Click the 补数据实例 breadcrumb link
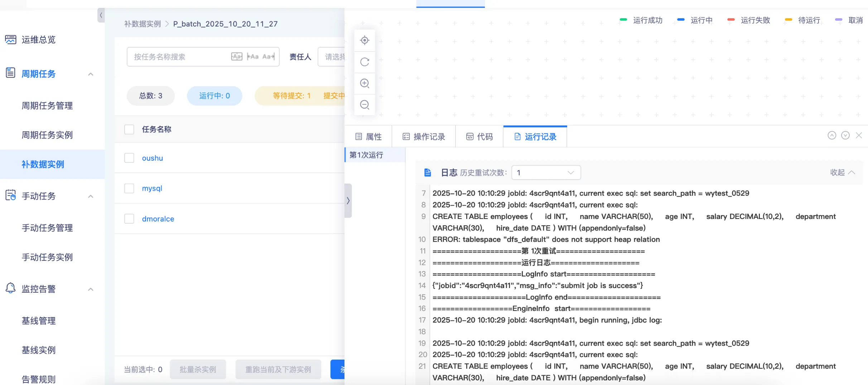 [x=143, y=24]
